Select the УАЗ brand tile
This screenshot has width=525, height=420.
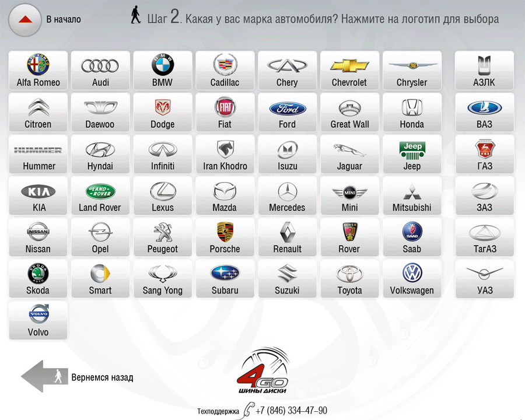pyautogui.click(x=485, y=279)
